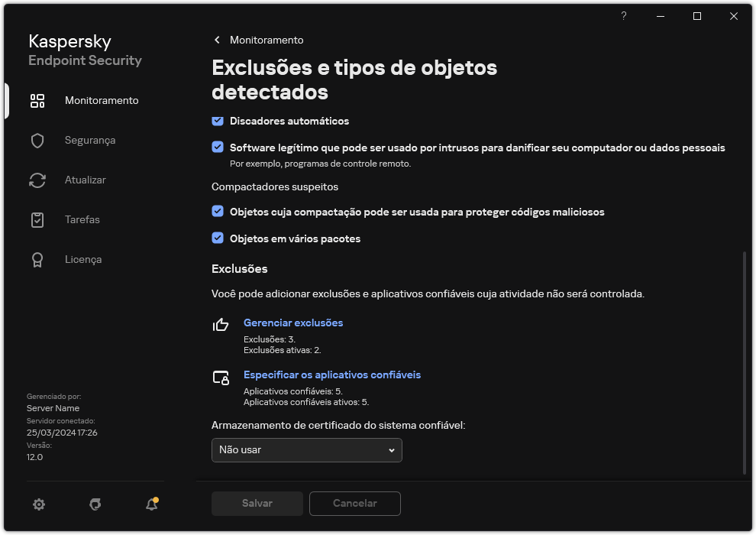Click Especificar os aplicativos confiáveis
This screenshot has width=756, height=535.
332,374
